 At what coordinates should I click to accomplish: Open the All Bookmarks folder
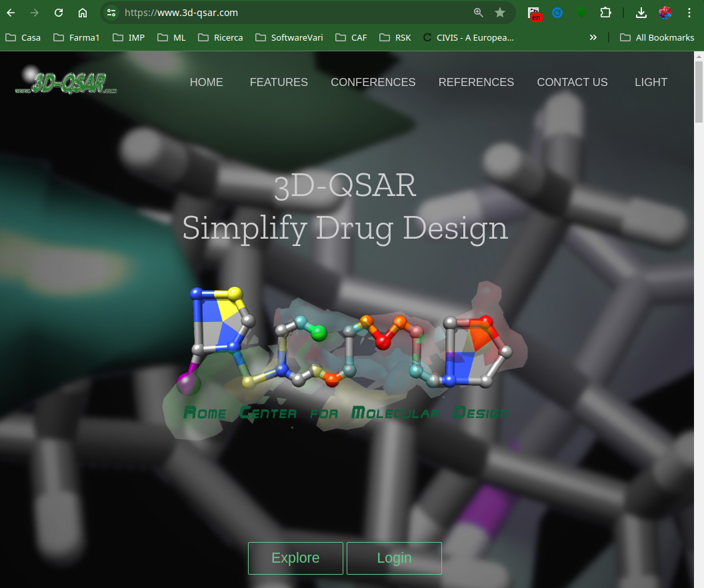pyautogui.click(x=657, y=38)
